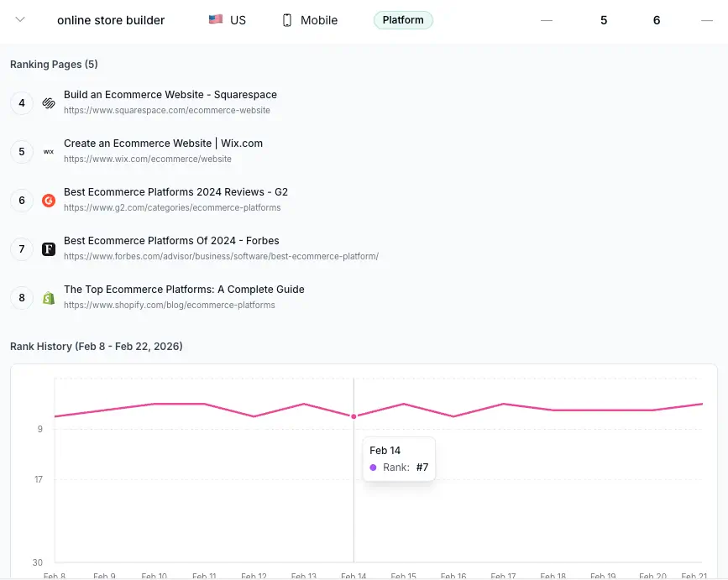This screenshot has height=580, width=728.
Task: Click the Wix favicon in the ranking list
Action: 48,151
